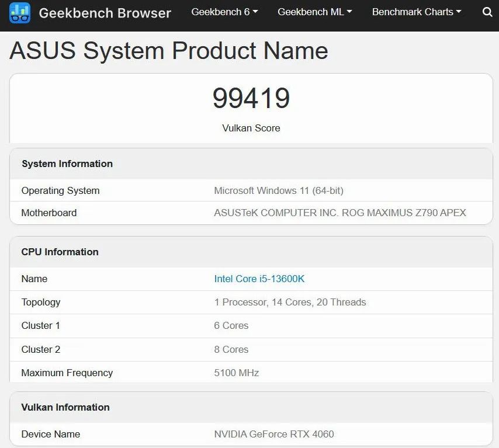Click the Vulkan Score label
This screenshot has width=499, height=448.
pos(251,128)
